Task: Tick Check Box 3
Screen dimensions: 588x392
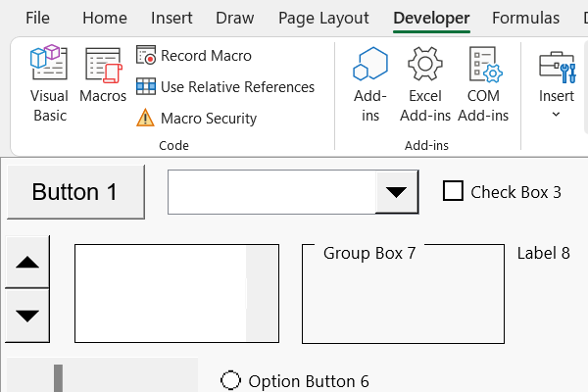Action: point(453,191)
